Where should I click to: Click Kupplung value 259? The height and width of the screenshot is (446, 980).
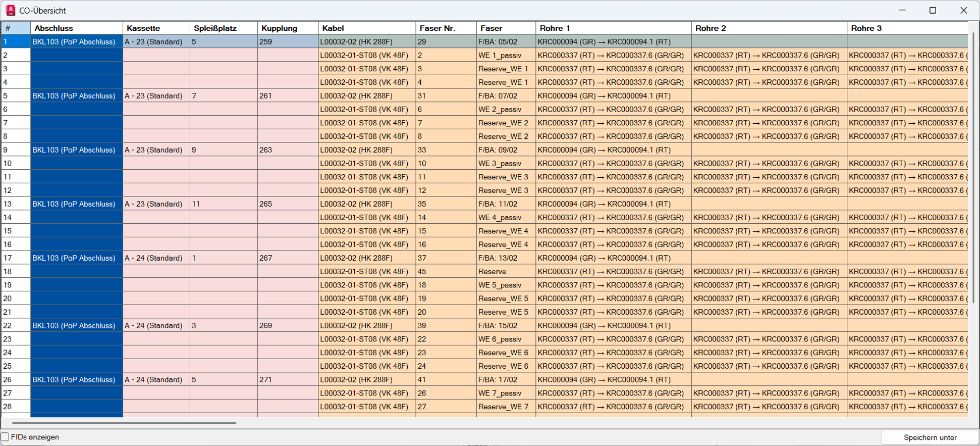pos(288,42)
